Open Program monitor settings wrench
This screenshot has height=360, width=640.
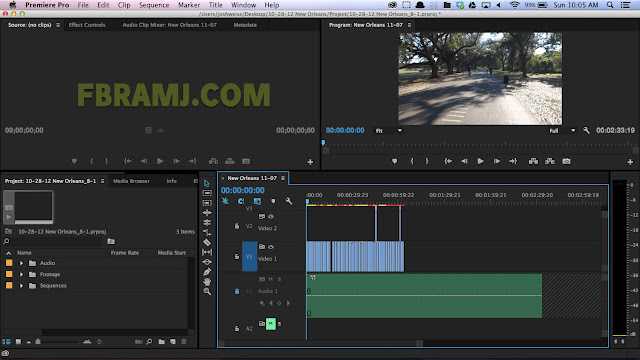click(x=586, y=131)
